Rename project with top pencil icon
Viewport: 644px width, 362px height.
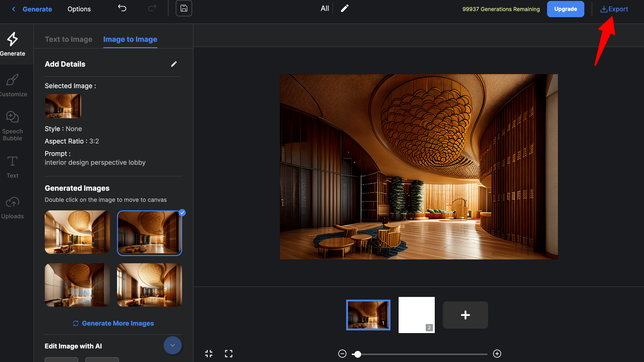[x=345, y=9]
